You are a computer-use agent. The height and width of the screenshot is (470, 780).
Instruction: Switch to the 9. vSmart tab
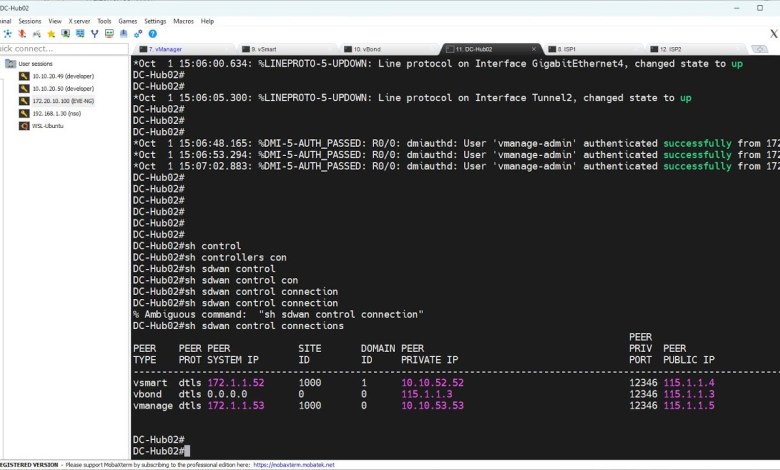287,49
